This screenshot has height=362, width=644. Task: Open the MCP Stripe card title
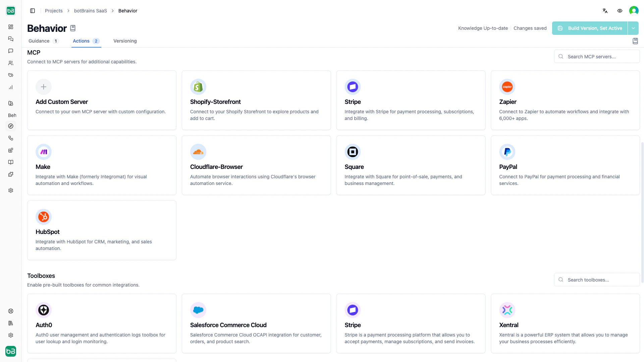pos(353,102)
